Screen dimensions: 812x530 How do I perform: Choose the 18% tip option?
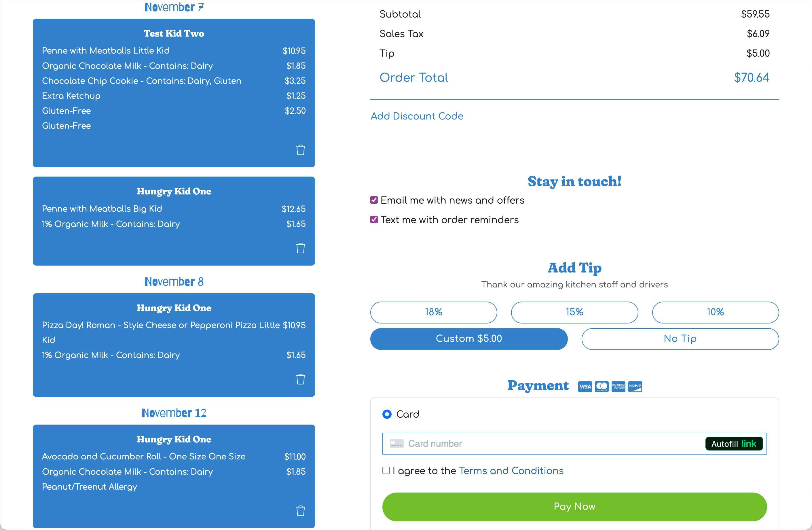click(x=434, y=312)
